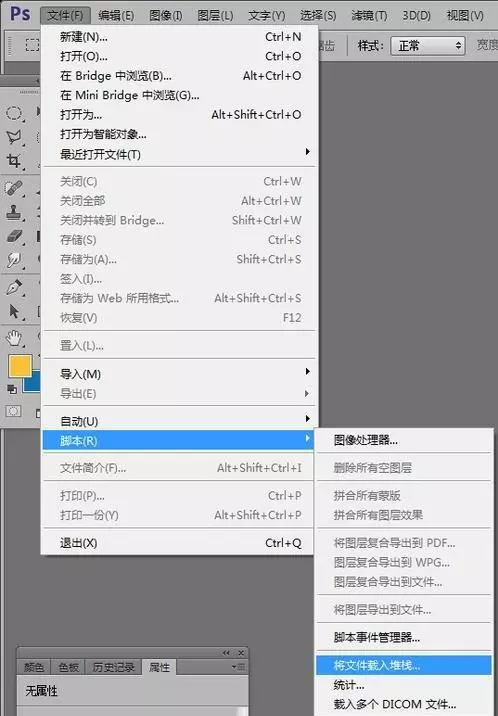
Task: Close the bottom panel group
Action: pyautogui.click(x=241, y=653)
